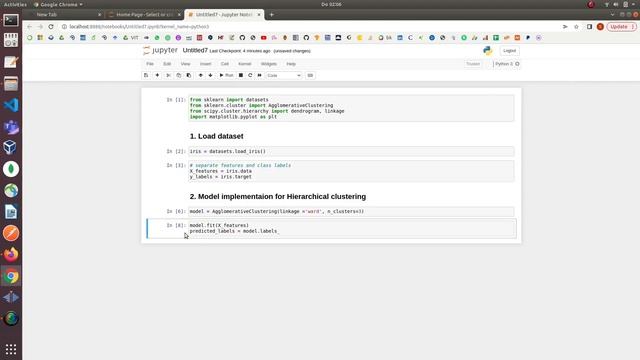Click the Python 3 kernel indicator
This screenshot has height=360, width=640.
coord(507,64)
